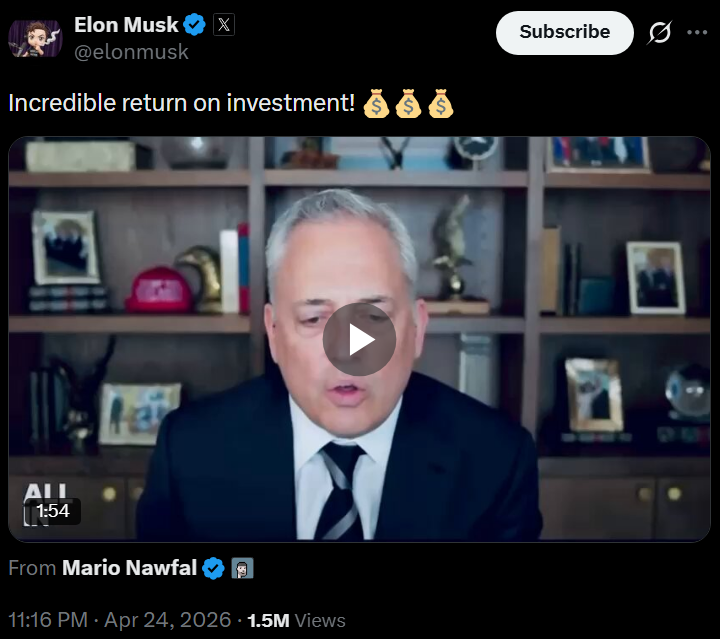The height and width of the screenshot is (639, 720).
Task: Click the Subscribe button
Action: coord(564,33)
